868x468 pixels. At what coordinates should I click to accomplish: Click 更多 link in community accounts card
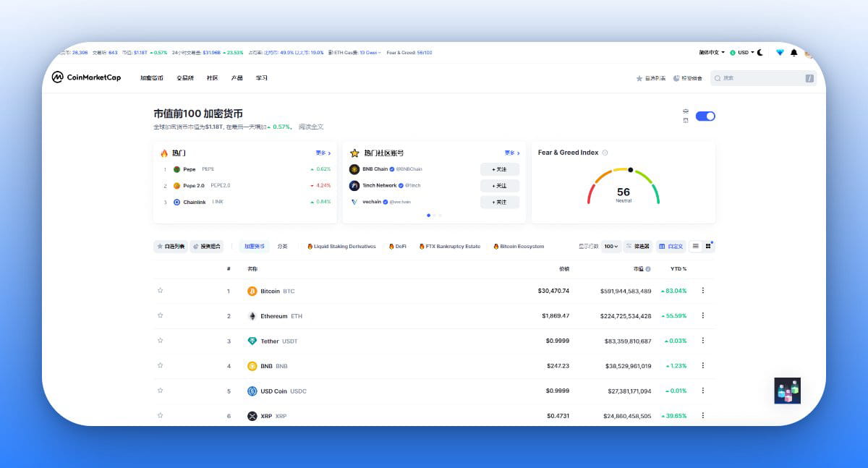(x=512, y=153)
